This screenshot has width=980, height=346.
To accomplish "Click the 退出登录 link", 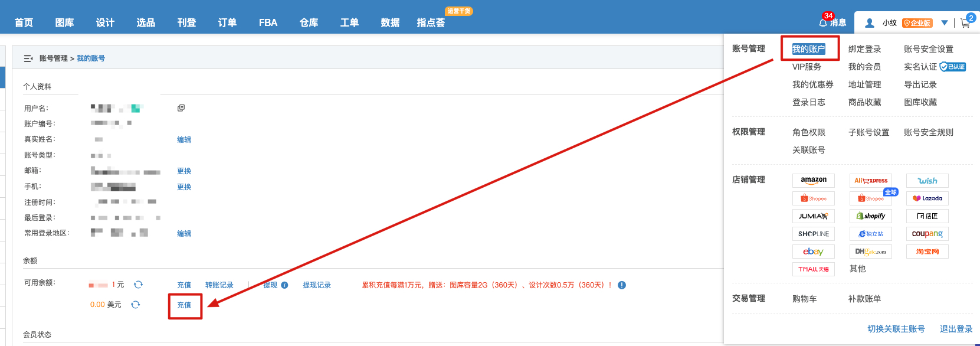I will click(956, 329).
